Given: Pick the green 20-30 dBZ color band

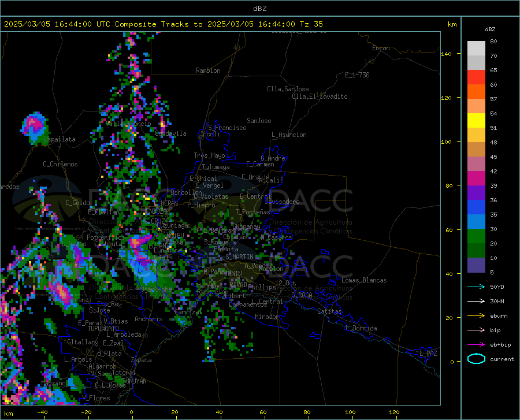Looking at the screenshot, I should pyautogui.click(x=476, y=236).
